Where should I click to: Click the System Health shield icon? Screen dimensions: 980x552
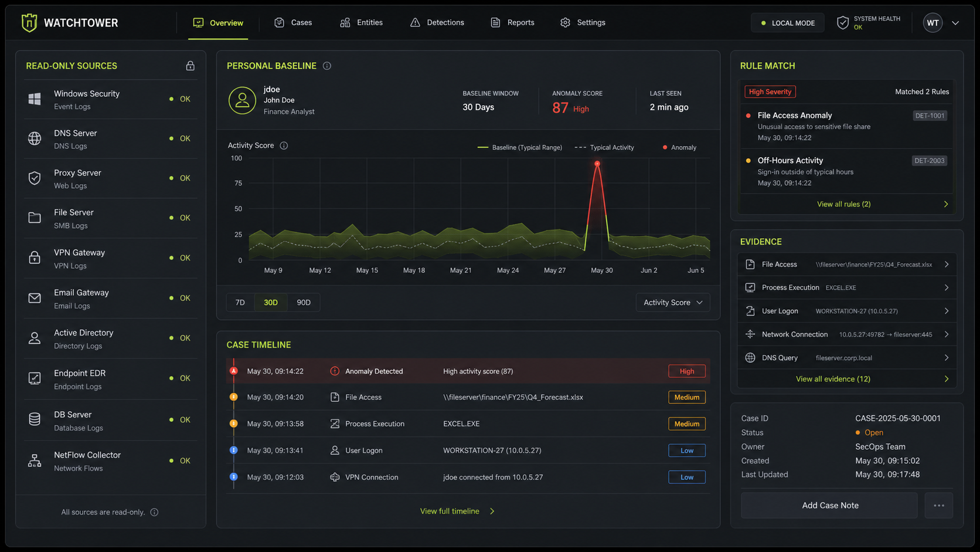[x=842, y=23]
